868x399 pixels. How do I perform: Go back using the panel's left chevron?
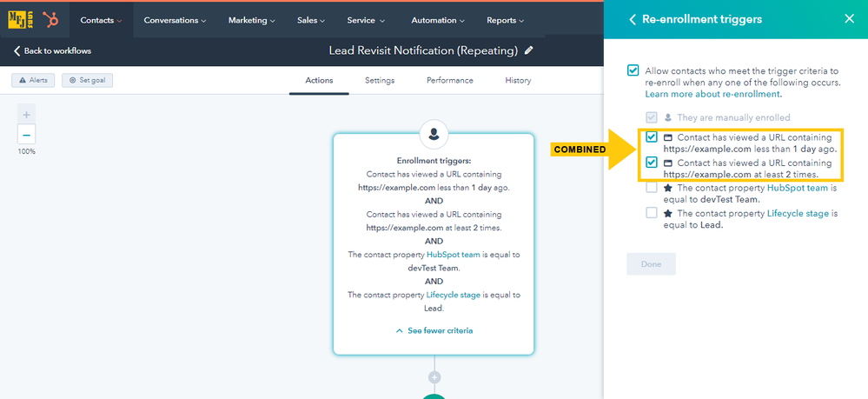[633, 19]
